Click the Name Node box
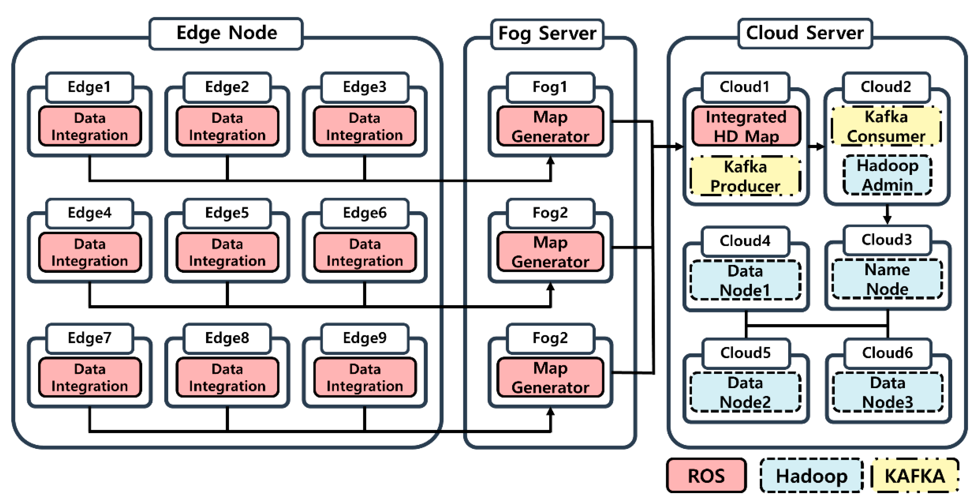980x504 pixels. pyautogui.click(x=887, y=279)
